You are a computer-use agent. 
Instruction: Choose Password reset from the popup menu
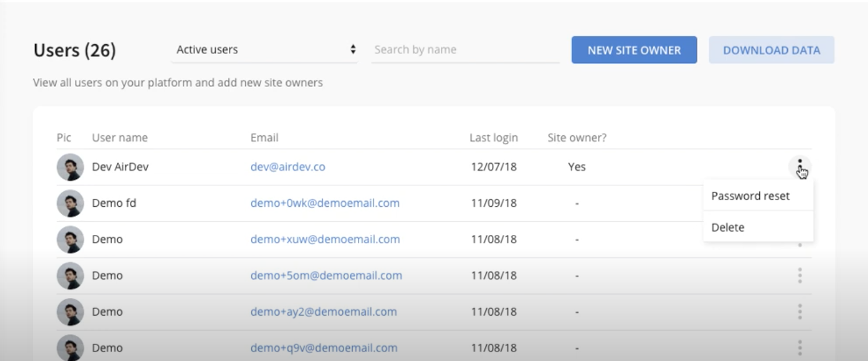tap(750, 196)
